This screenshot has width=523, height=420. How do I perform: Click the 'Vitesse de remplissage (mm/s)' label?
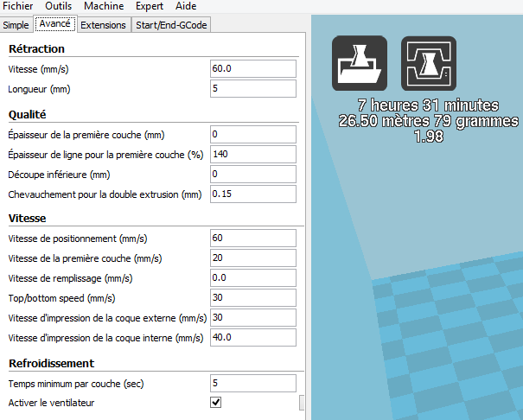[70, 278]
